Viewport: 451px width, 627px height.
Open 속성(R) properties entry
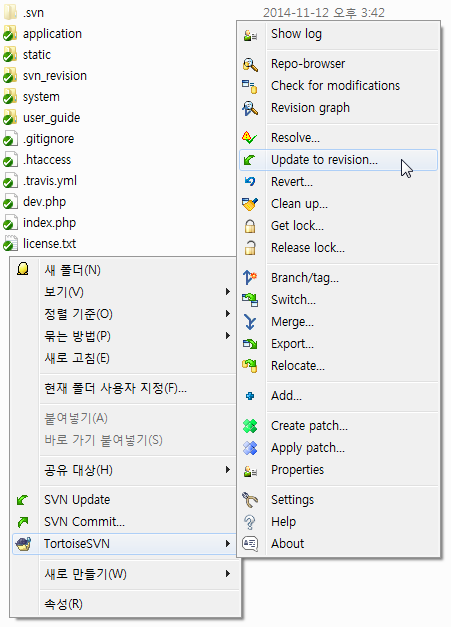pyautogui.click(x=124, y=604)
